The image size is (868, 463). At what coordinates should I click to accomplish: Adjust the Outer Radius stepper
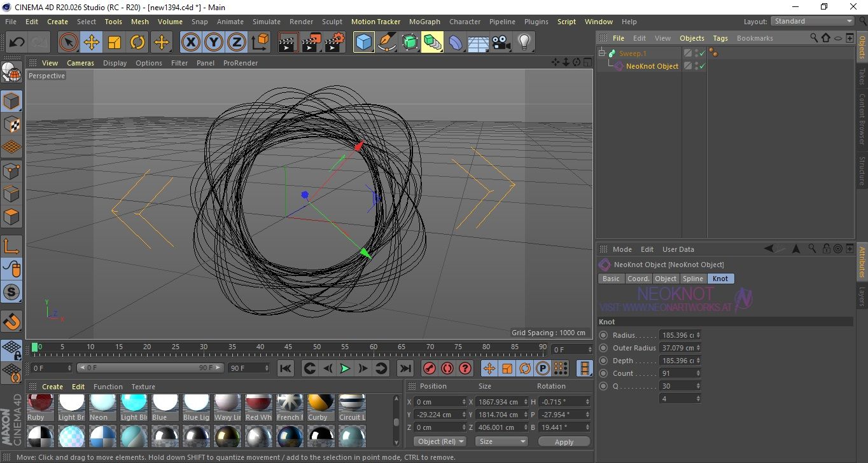pos(699,348)
